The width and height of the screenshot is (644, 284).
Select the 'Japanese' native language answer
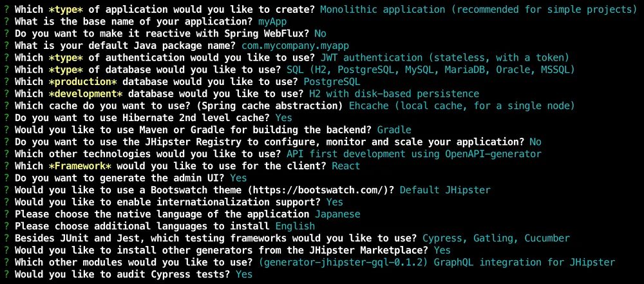point(337,214)
